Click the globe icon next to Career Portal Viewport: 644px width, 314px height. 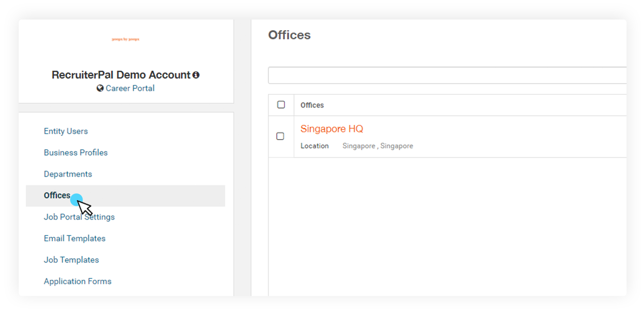pos(100,88)
